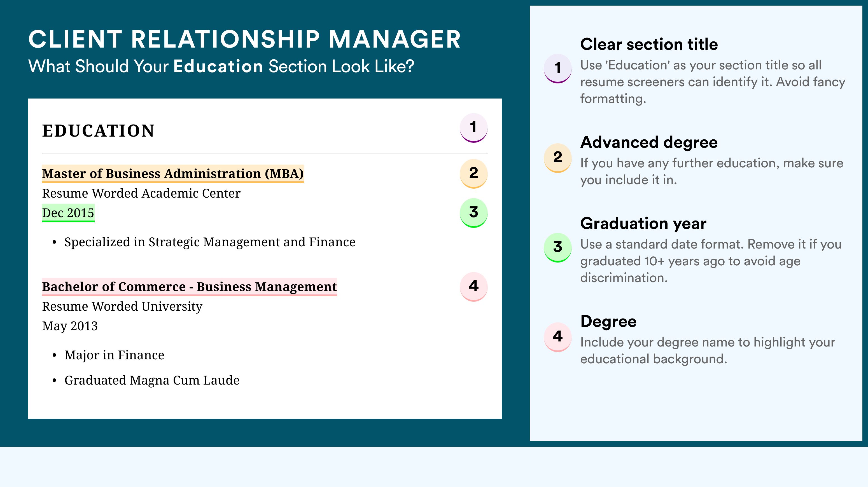Click the orange number 2 badge in resume
868x487 pixels.
pyautogui.click(x=473, y=174)
